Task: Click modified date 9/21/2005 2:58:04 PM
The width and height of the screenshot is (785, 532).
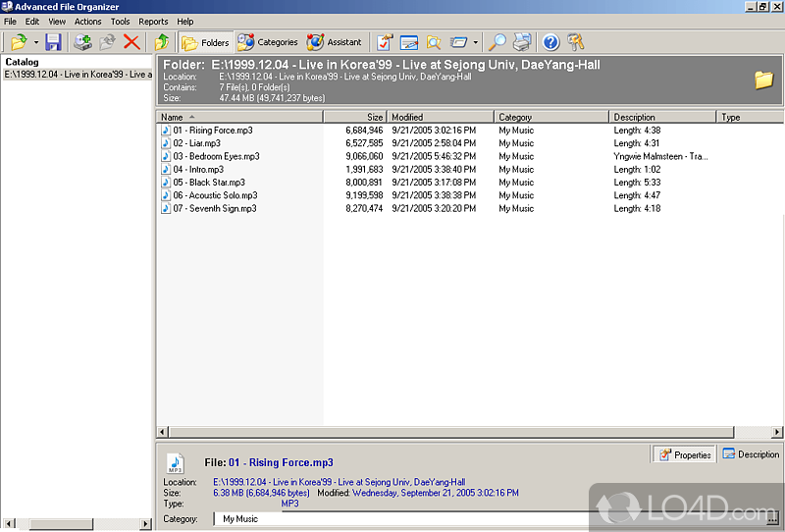Action: (434, 143)
